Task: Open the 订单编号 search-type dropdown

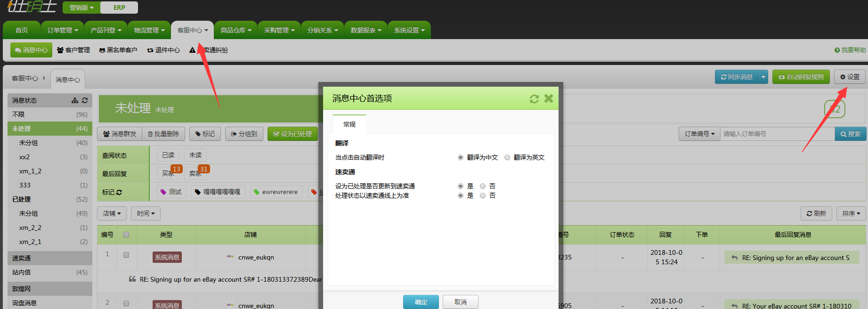Action: (699, 134)
